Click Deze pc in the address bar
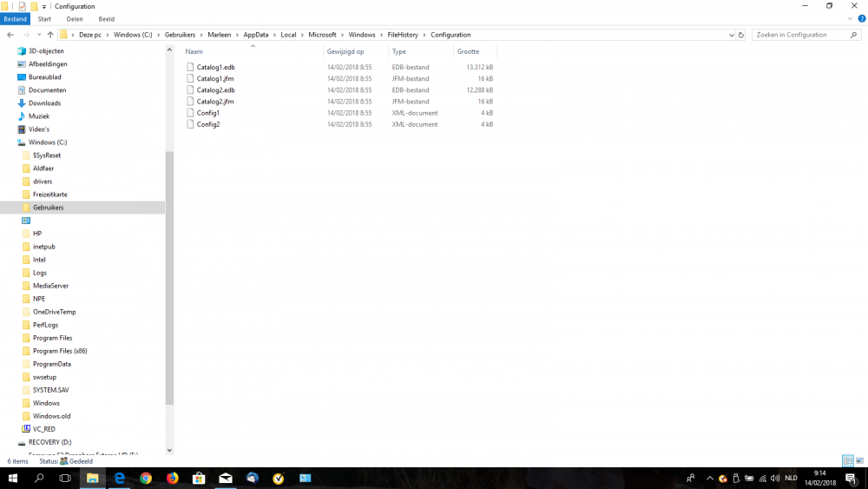The image size is (868, 489). tap(90, 35)
